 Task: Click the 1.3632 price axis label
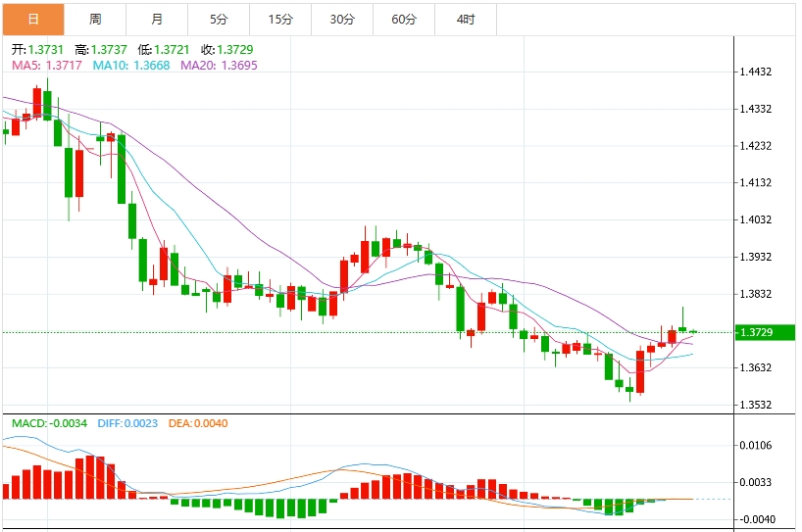[x=756, y=367]
